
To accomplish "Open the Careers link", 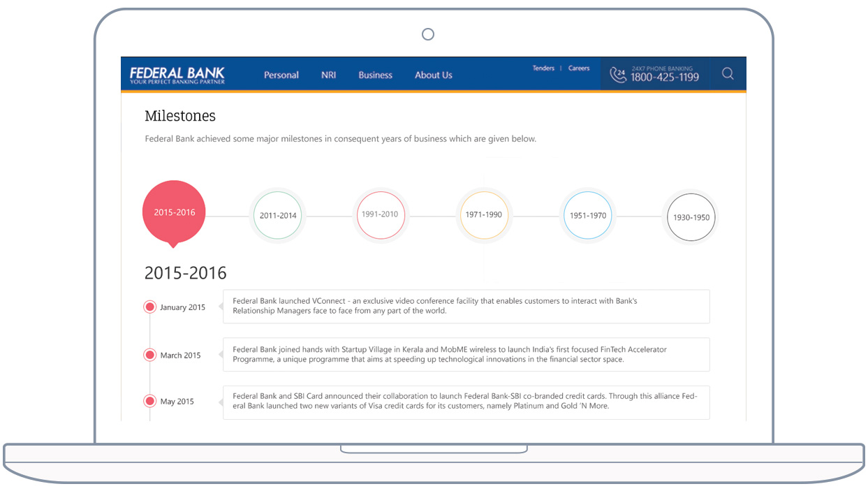I will click(x=579, y=68).
